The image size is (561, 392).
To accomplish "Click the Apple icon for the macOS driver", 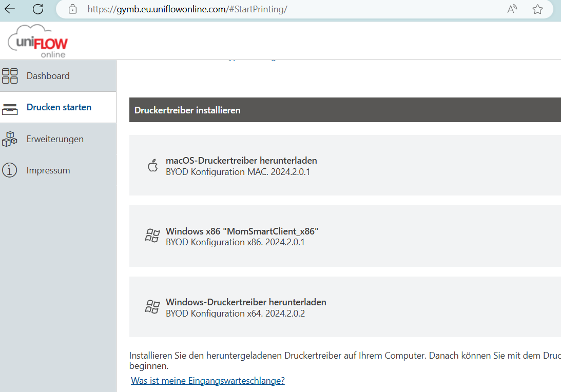I will pyautogui.click(x=152, y=166).
